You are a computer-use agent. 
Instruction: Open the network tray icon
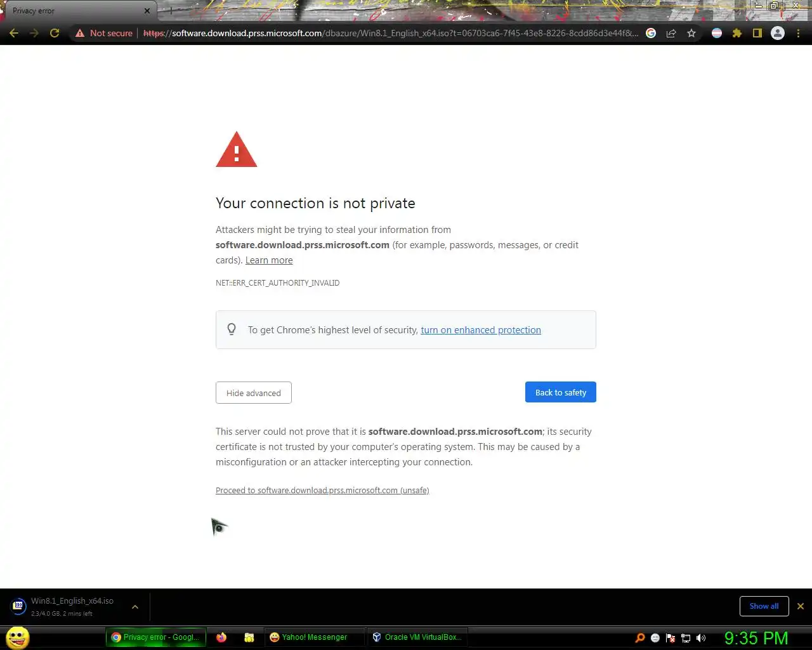[x=686, y=638]
